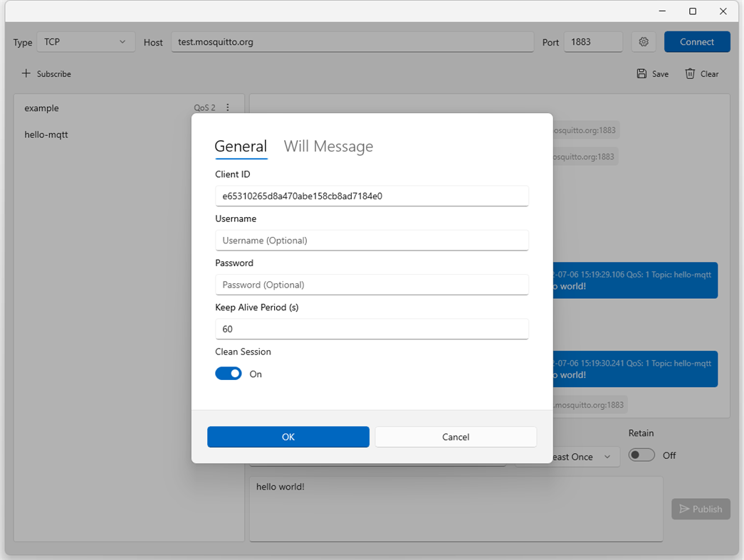Click the Cancel button

(x=456, y=437)
